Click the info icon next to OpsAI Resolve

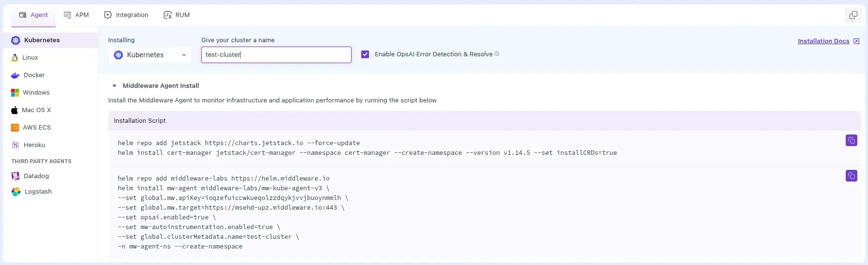point(497,54)
